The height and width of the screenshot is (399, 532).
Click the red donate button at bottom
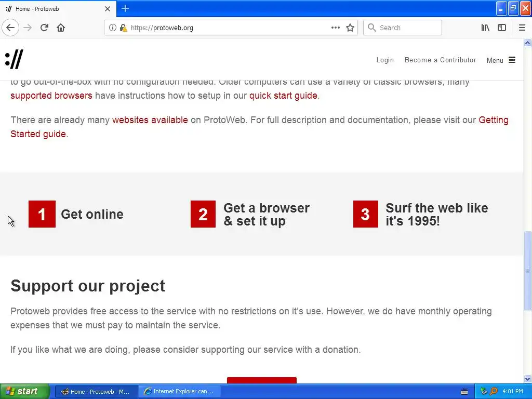click(x=262, y=380)
